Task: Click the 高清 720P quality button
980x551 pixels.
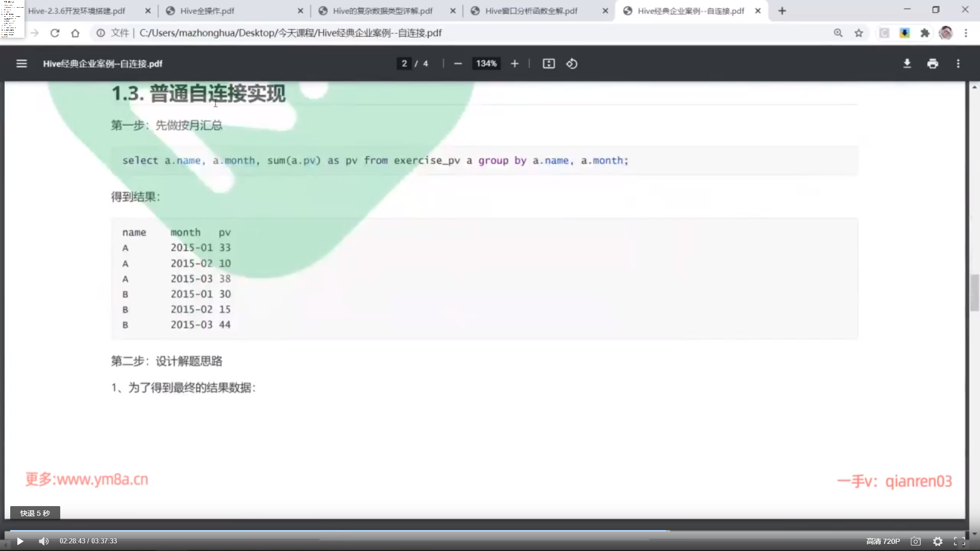Action: tap(883, 541)
